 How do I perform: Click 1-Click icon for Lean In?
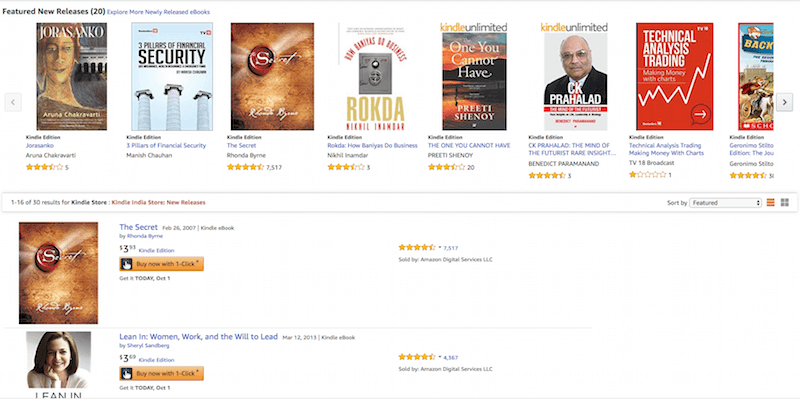pyautogui.click(x=126, y=373)
